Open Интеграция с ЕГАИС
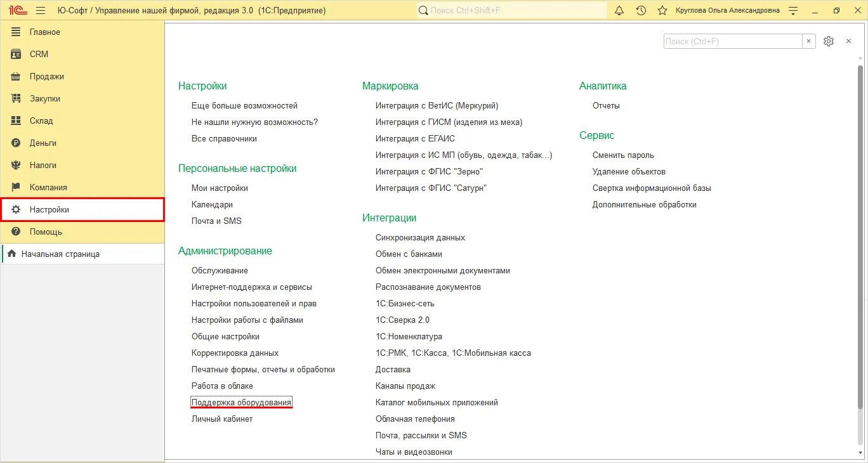 [x=415, y=138]
